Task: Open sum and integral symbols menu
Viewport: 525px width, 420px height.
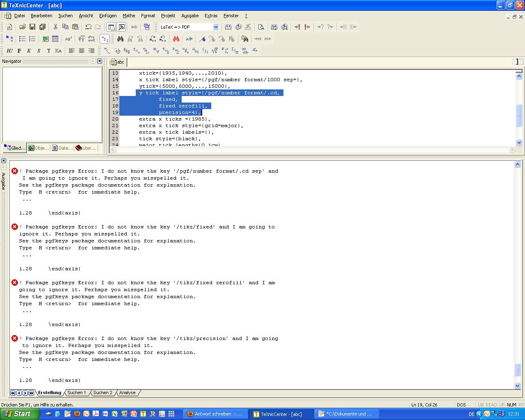Action: click(235, 51)
